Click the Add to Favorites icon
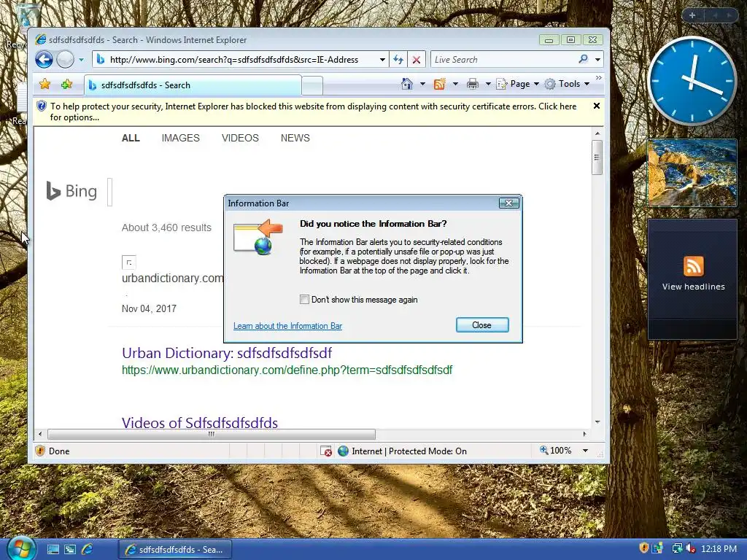The image size is (747, 560). pos(66,85)
